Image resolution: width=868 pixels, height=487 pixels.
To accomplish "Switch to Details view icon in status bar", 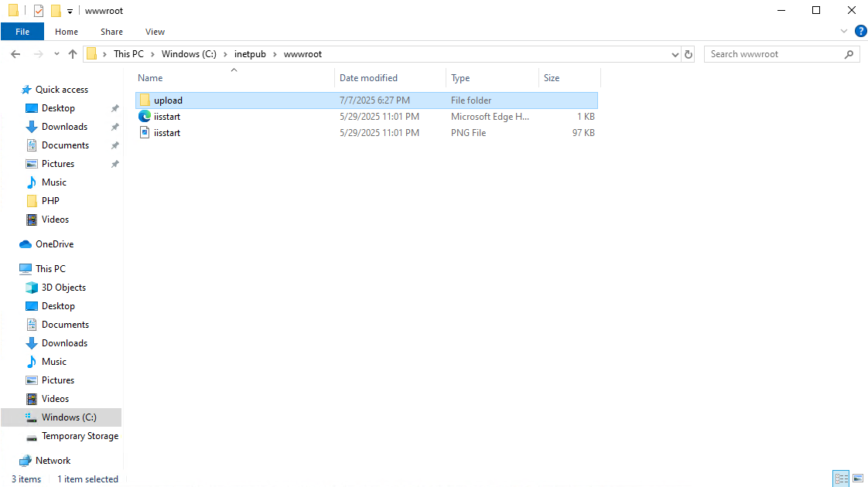I will click(842, 478).
